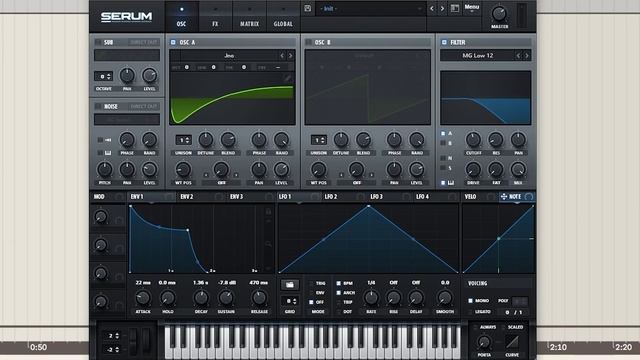The image size is (640, 360).
Task: Enable OSC B
Action: click(309, 42)
